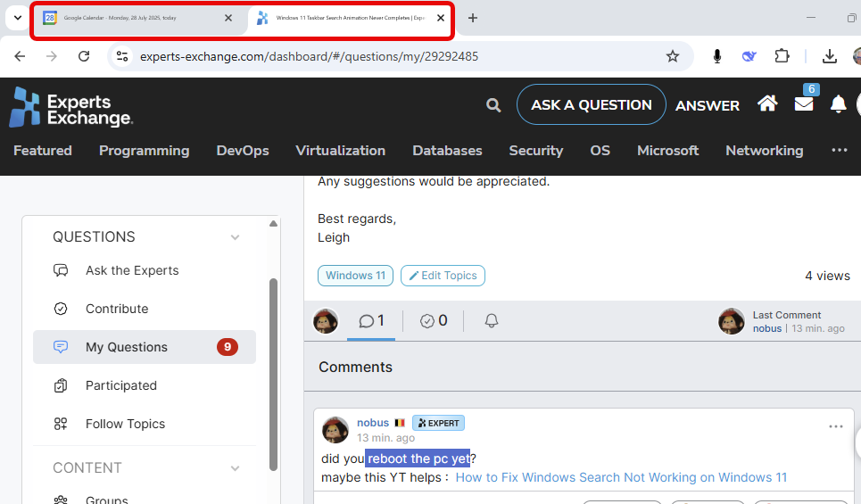Select the solutions checkmark tab showing 0

point(434,320)
